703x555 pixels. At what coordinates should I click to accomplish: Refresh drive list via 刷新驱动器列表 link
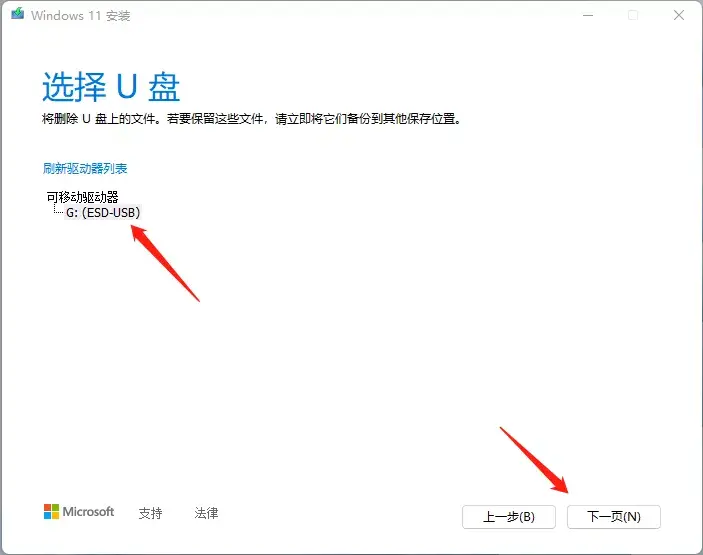pyautogui.click(x=85, y=169)
